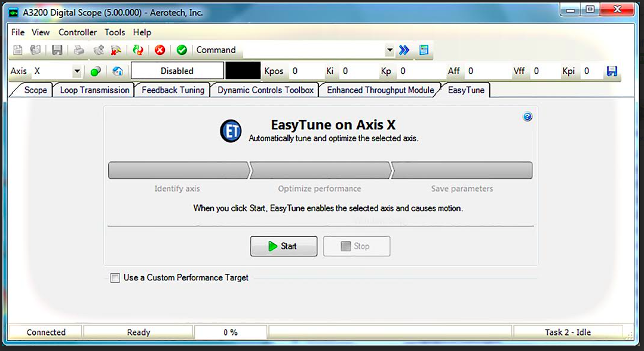
Task: Select the EasyTune tab
Action: point(466,90)
